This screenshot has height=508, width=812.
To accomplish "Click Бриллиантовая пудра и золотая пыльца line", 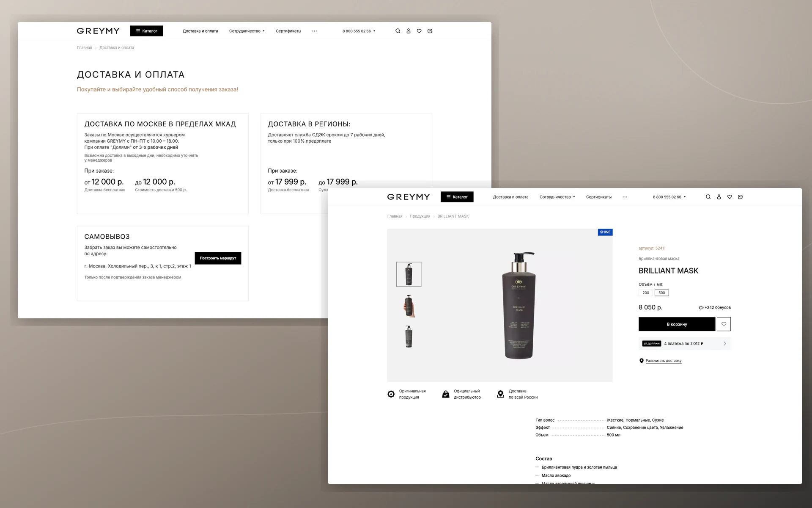I will (x=579, y=467).
